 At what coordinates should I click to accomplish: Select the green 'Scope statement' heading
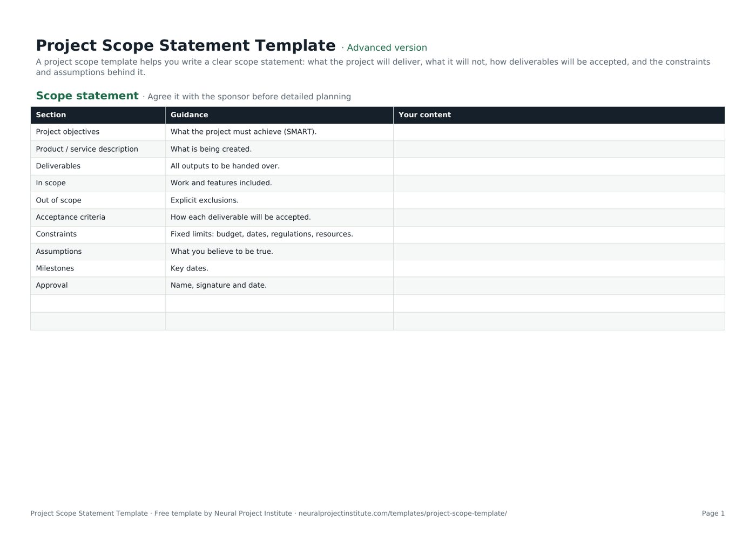coord(87,96)
